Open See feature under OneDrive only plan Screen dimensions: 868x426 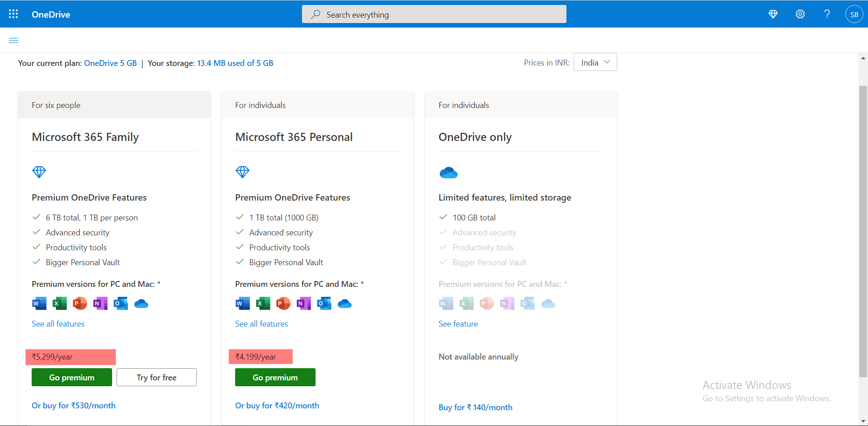(458, 324)
